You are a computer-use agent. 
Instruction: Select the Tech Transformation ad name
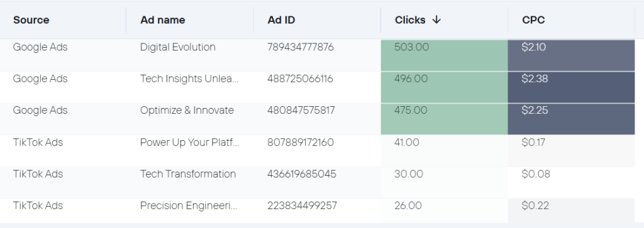188,174
